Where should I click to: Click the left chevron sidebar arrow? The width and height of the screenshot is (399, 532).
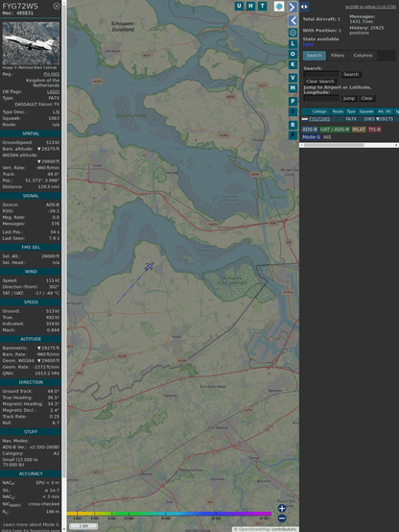(x=293, y=21)
